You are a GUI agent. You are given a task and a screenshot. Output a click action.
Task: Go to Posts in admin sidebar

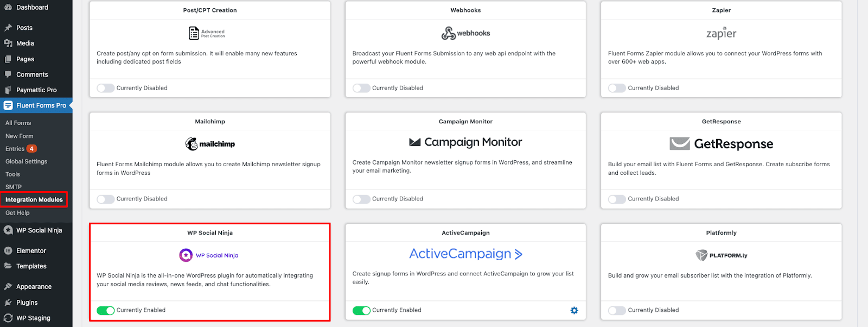pyautogui.click(x=24, y=28)
